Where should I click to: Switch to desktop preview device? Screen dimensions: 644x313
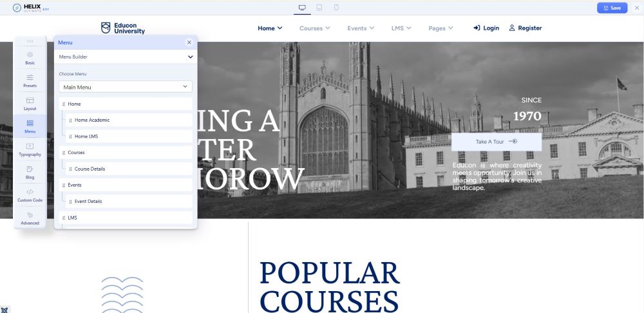(x=302, y=7)
